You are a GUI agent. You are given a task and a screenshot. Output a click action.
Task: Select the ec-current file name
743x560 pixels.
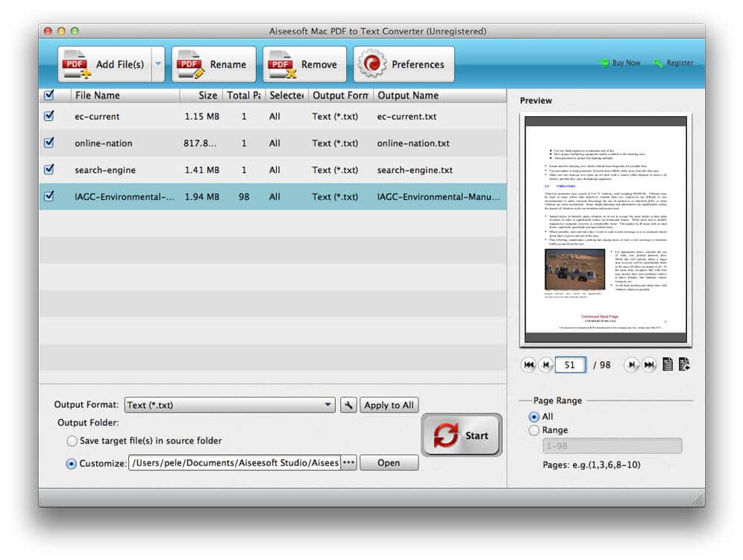pos(97,116)
